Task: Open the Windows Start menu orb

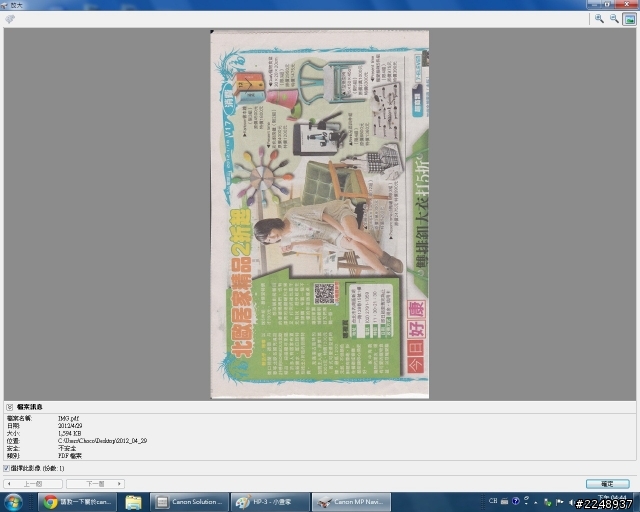Action: pos(13,502)
